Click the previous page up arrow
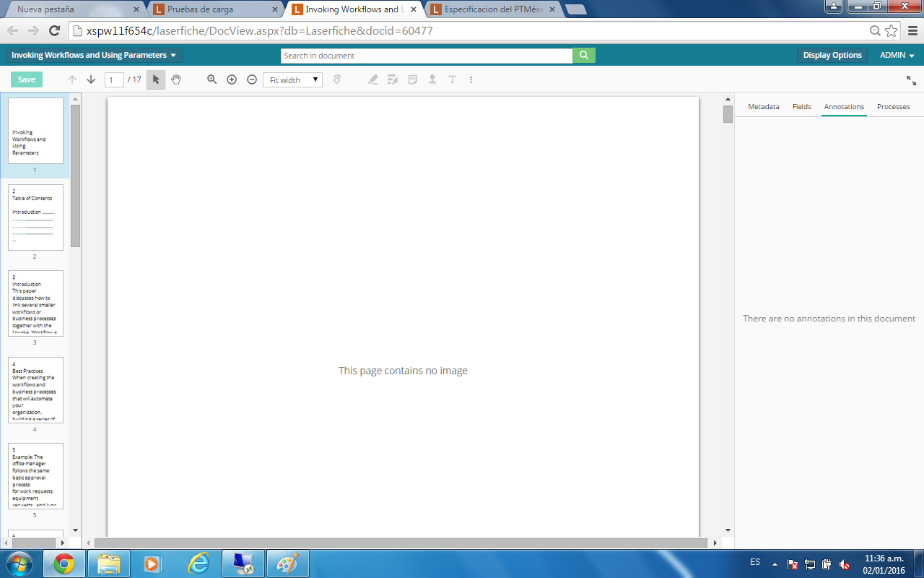 72,79
